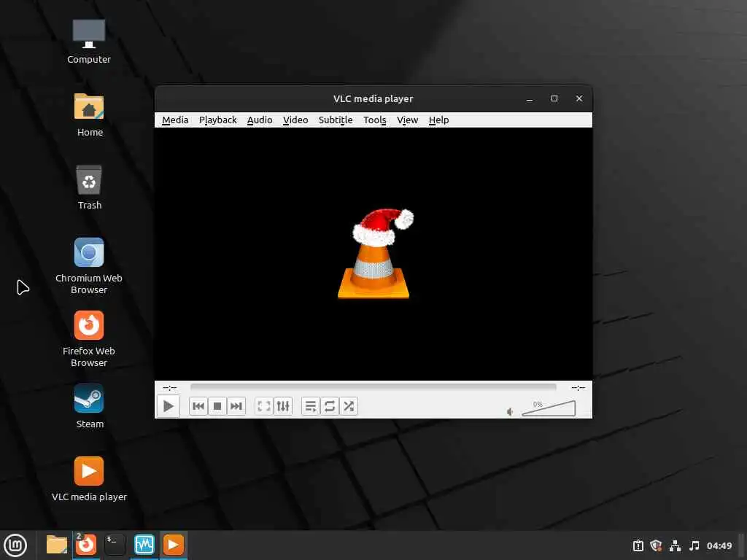This screenshot has width=747, height=560.
Task: Switch to System Monitor in the taskbar
Action: pos(144,545)
